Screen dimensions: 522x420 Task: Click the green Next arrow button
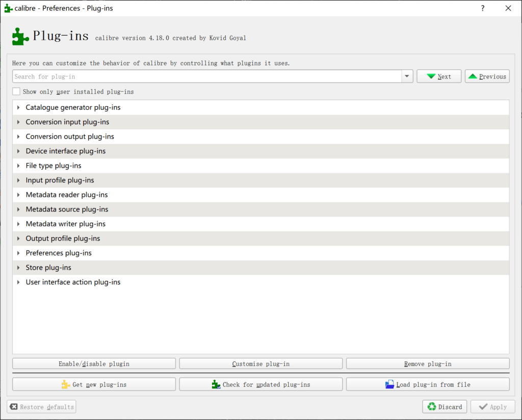[438, 76]
